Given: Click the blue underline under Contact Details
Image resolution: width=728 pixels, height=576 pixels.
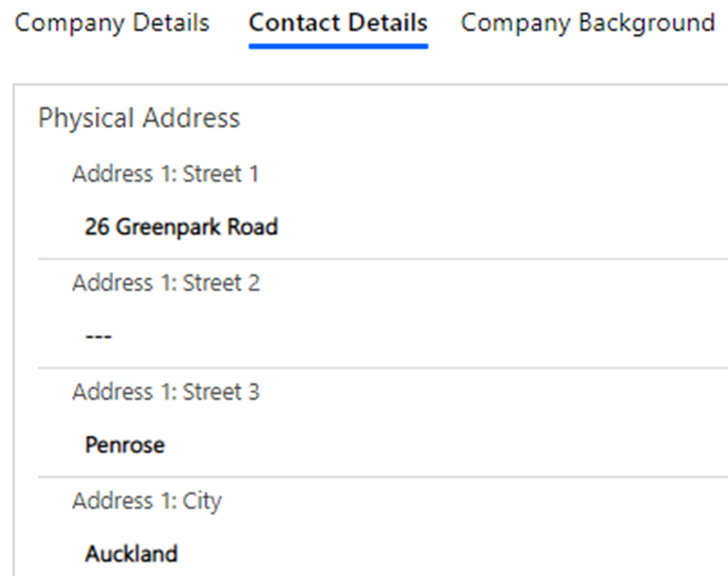Looking at the screenshot, I should (x=338, y=46).
